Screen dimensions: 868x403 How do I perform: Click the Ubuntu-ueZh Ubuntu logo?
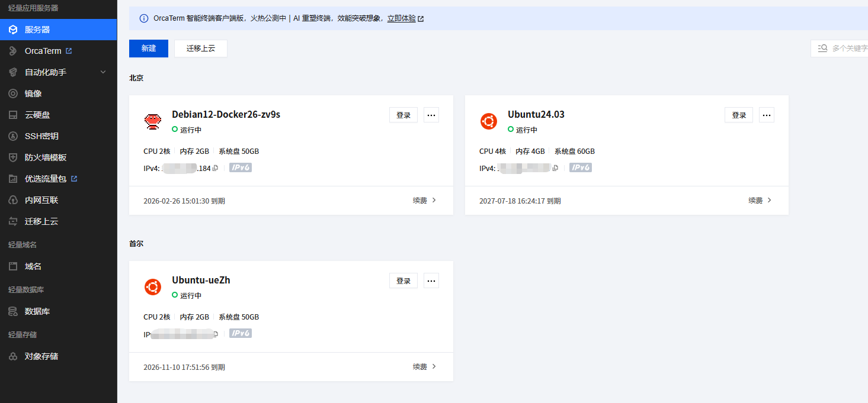tap(153, 287)
